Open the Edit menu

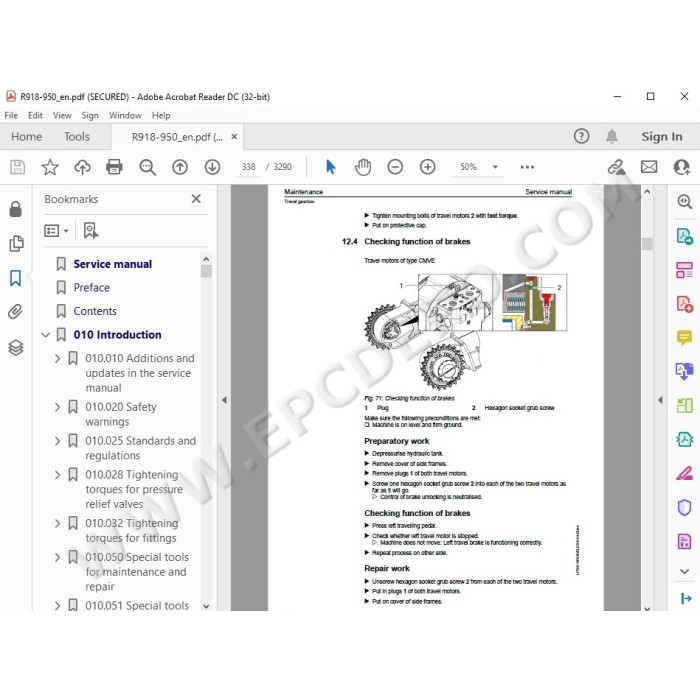(35, 116)
